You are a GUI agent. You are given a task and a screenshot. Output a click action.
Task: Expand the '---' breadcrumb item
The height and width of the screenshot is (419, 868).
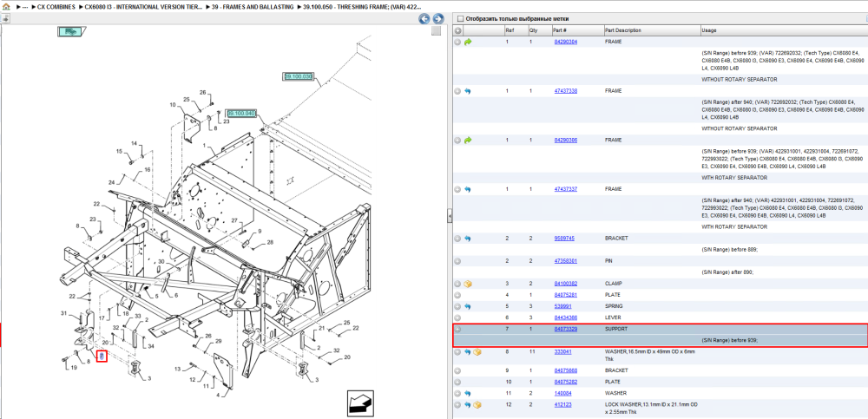click(25, 7)
